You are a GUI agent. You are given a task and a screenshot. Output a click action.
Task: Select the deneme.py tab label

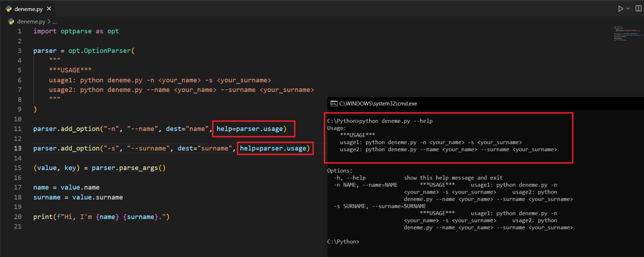tap(28, 9)
